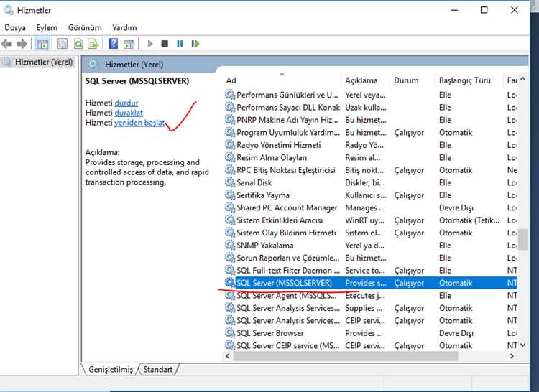This screenshot has width=539, height=392.
Task: Switch to the Standart tab
Action: pos(158,369)
